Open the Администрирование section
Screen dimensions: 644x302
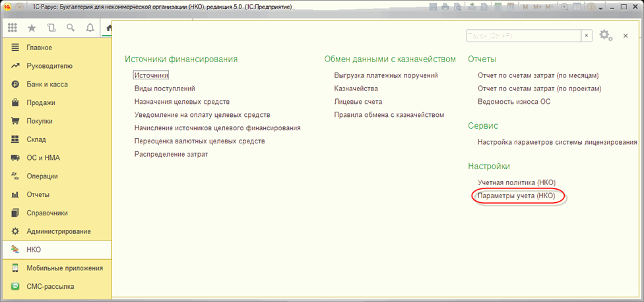coord(56,231)
